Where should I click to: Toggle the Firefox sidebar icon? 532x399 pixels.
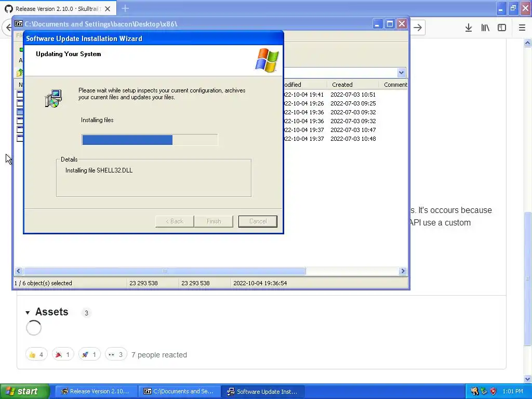[x=502, y=28]
